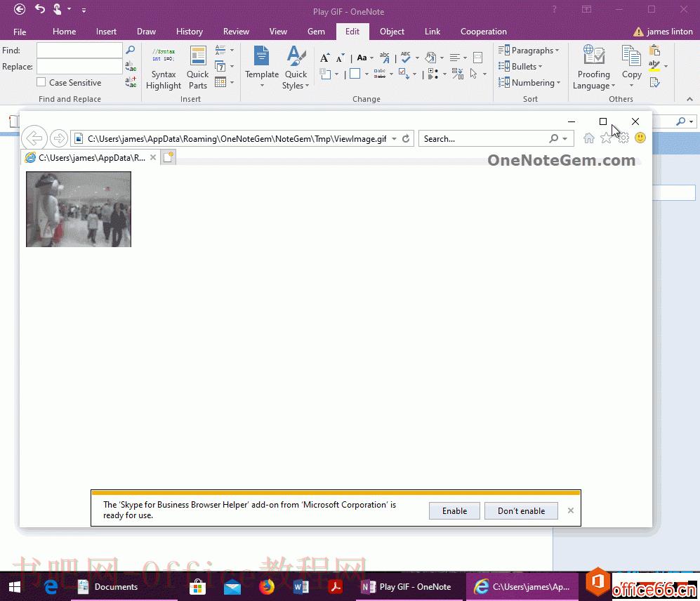Click the table split columns icon
The height and width of the screenshot is (601, 700).
(x=458, y=73)
